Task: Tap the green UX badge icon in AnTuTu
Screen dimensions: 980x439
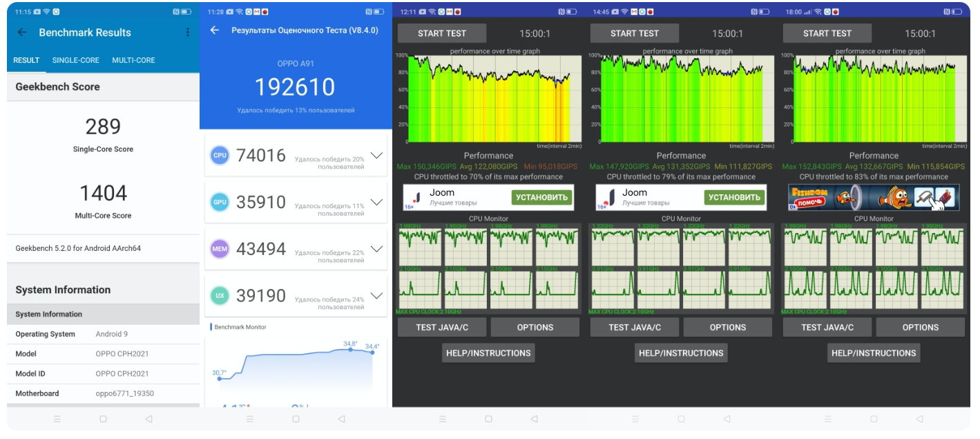Action: click(220, 295)
